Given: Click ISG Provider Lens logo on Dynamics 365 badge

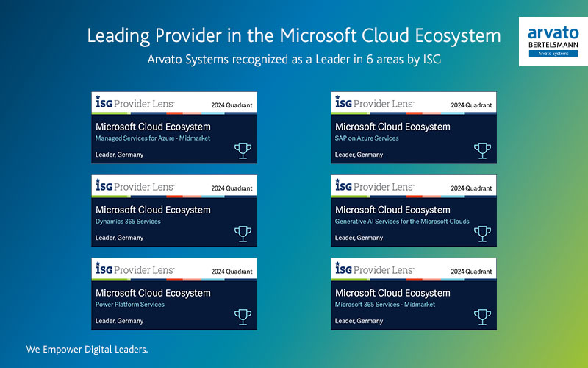Looking at the screenshot, I should coord(135,185).
